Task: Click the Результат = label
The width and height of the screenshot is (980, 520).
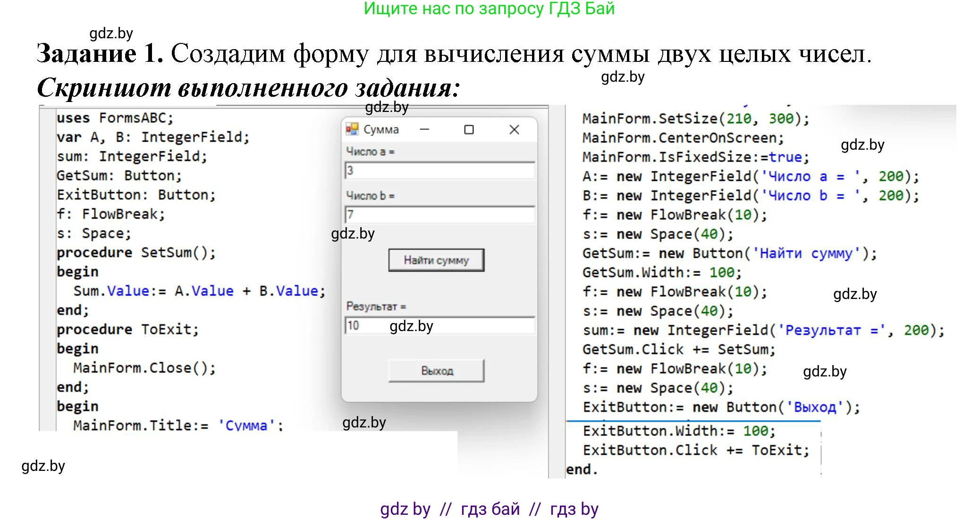Action: 376,307
